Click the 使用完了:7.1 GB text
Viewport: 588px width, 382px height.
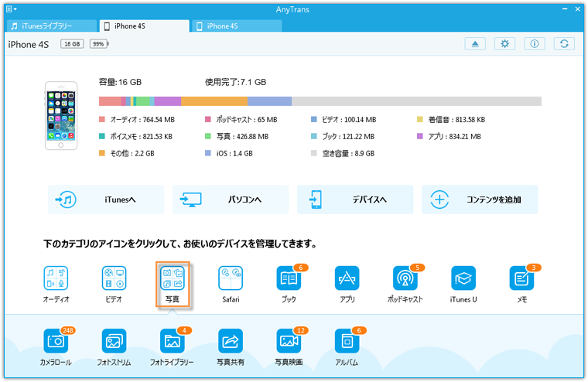click(x=235, y=82)
